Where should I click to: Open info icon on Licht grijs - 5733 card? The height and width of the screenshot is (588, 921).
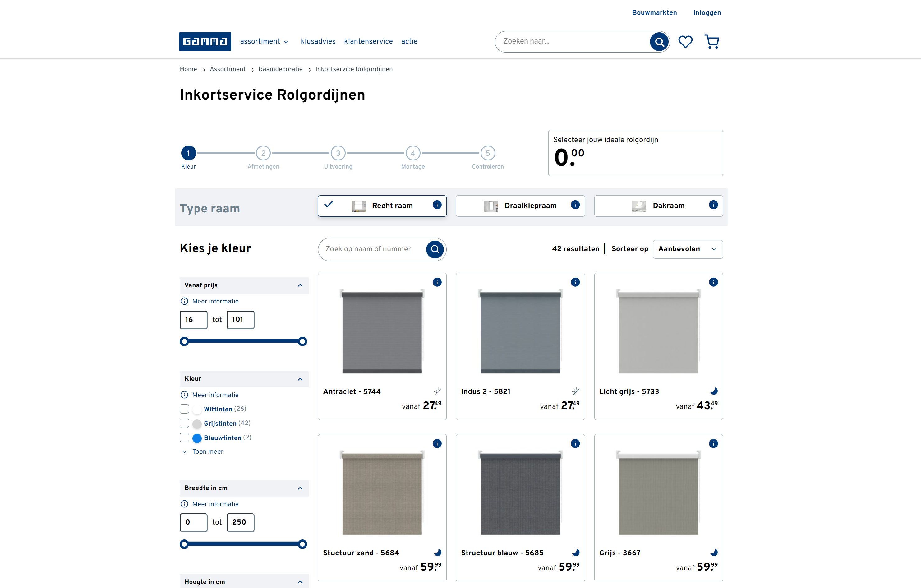coord(713,282)
